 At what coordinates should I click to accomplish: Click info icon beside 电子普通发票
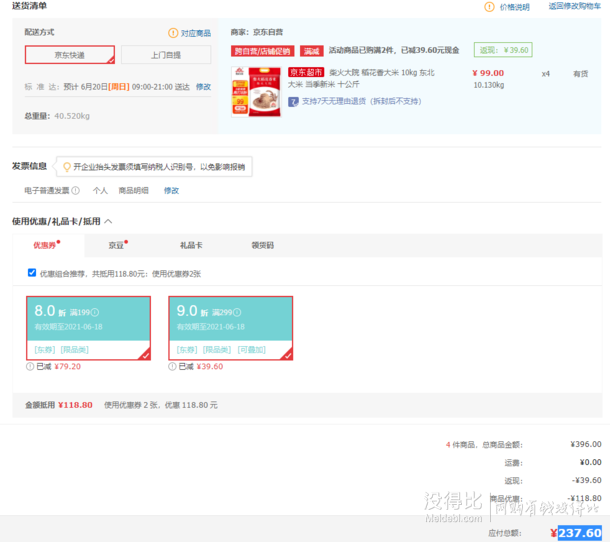tap(77, 190)
